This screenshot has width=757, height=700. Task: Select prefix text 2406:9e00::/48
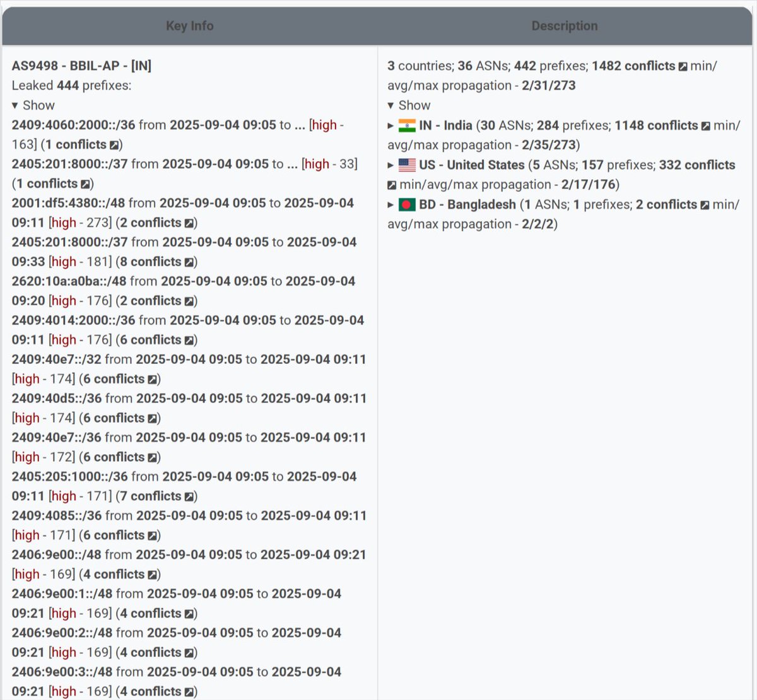57,555
